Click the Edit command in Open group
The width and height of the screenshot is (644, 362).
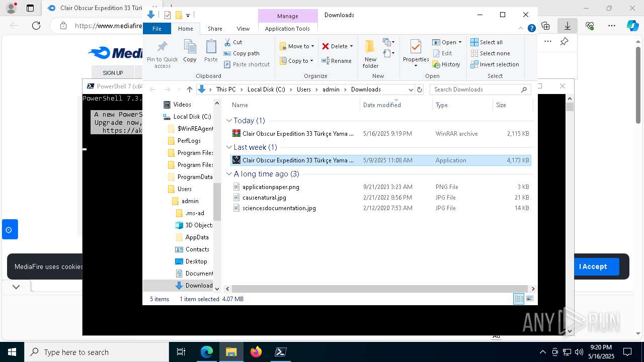click(442, 53)
